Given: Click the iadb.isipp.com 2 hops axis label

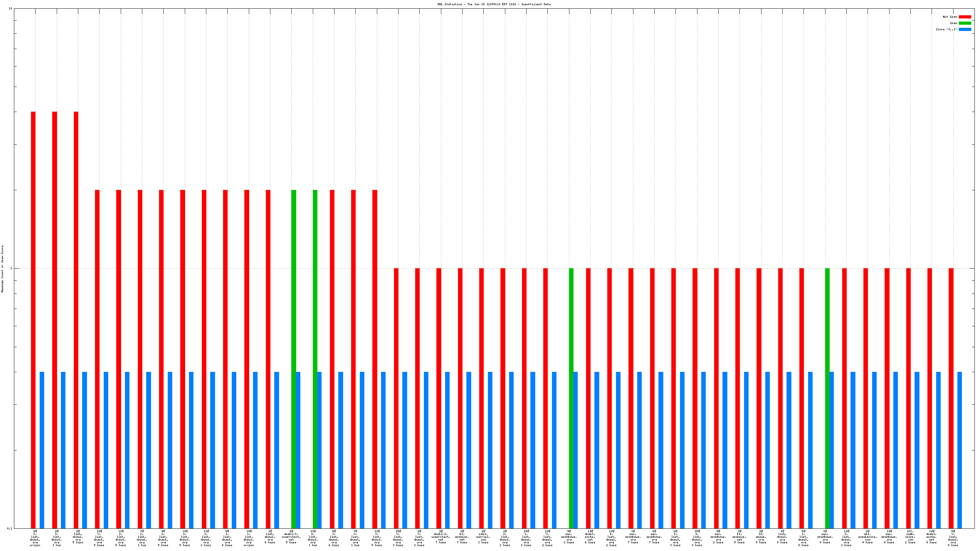Looking at the screenshot, I should (910, 538).
